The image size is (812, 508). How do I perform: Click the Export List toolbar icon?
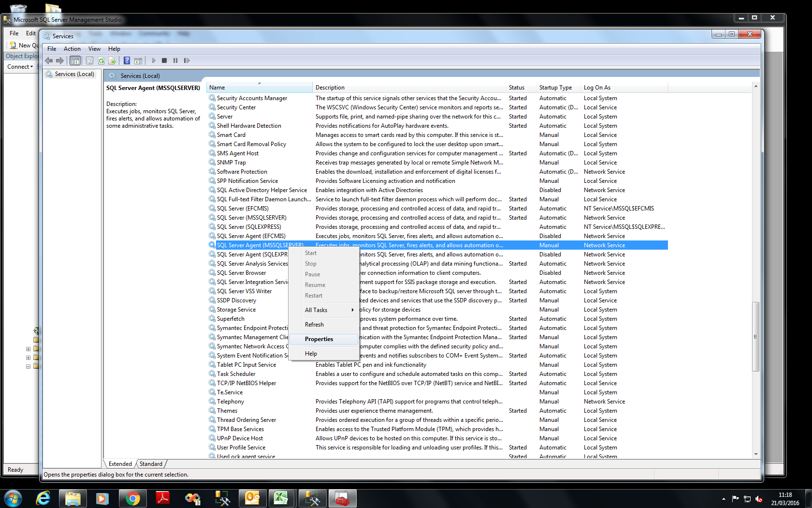[x=112, y=60]
